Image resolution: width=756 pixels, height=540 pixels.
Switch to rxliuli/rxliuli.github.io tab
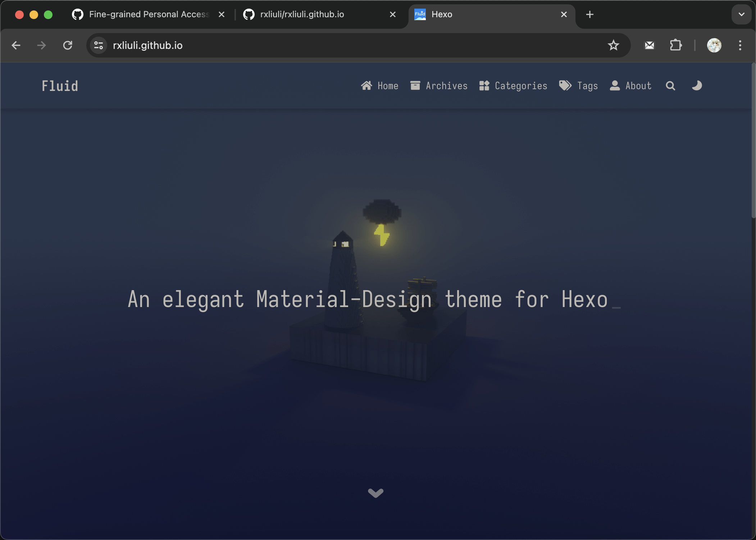302,14
